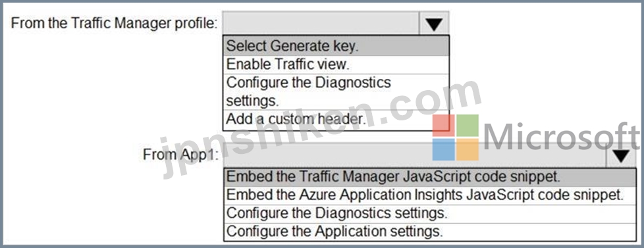Viewport: 644px width, 248px height.
Task: Open the From App1 dropdown arrow
Action: click(621, 156)
